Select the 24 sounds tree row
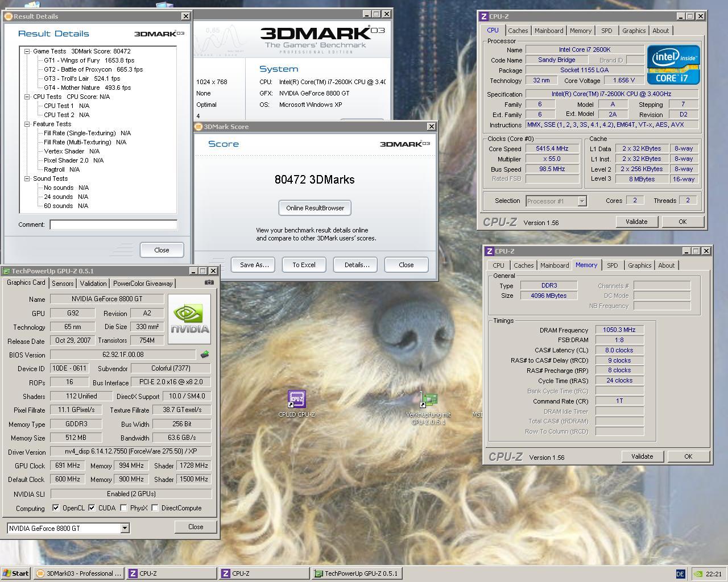Image resolution: width=728 pixels, height=582 pixels. [x=66, y=197]
